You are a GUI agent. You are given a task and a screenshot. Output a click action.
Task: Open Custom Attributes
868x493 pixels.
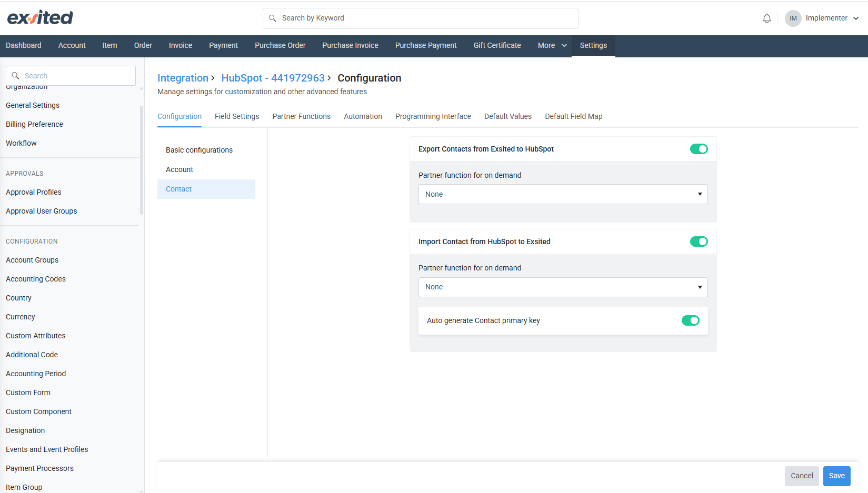36,336
